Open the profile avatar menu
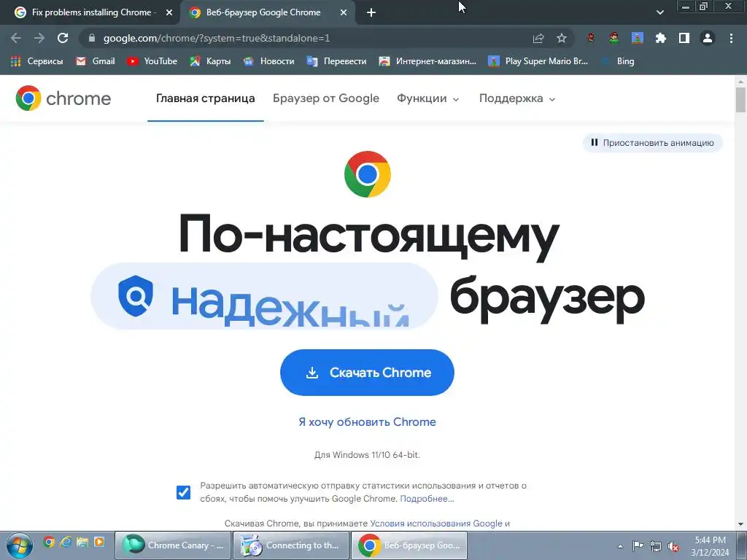 pyautogui.click(x=708, y=38)
